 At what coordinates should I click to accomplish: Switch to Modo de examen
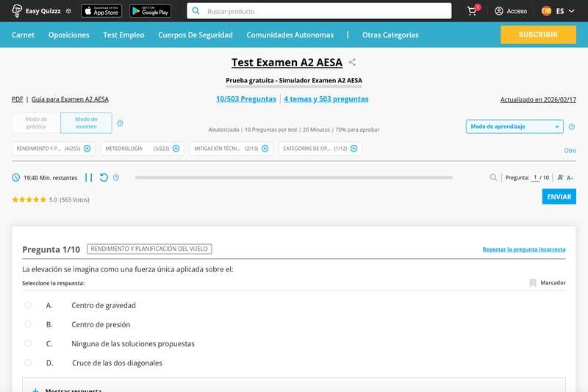86,123
